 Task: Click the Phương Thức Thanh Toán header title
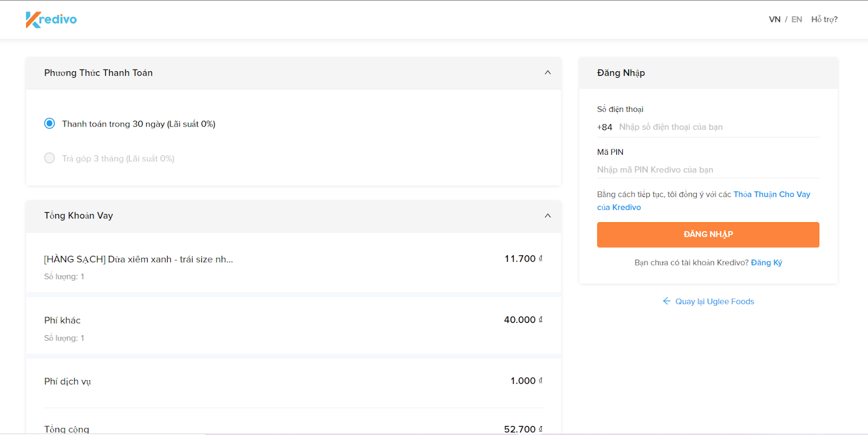pyautogui.click(x=98, y=73)
